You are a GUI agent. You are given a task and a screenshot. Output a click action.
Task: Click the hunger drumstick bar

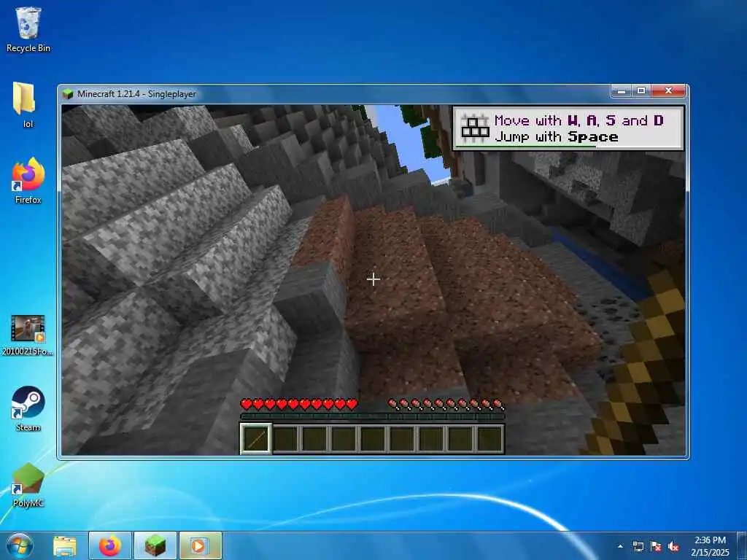point(446,405)
